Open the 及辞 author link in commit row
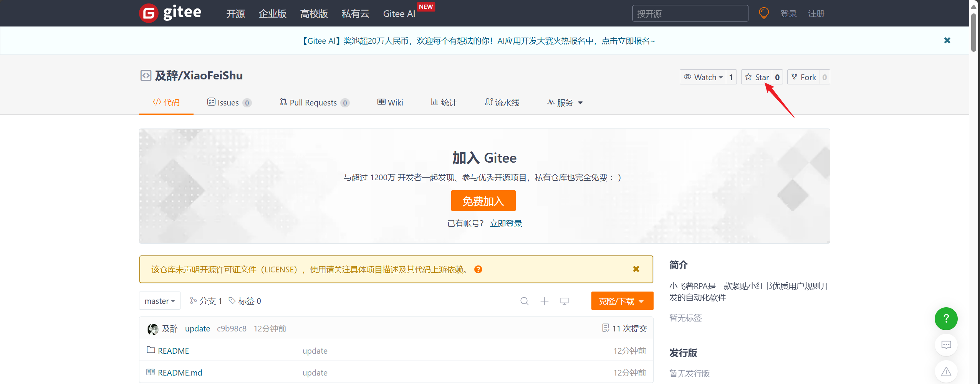This screenshot has height=384, width=980. 170,329
